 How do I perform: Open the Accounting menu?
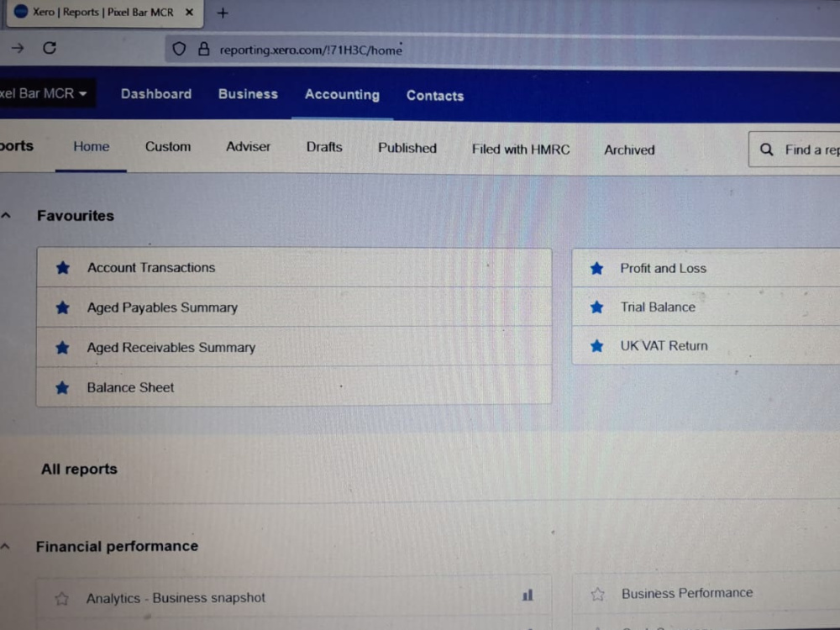[x=343, y=95]
